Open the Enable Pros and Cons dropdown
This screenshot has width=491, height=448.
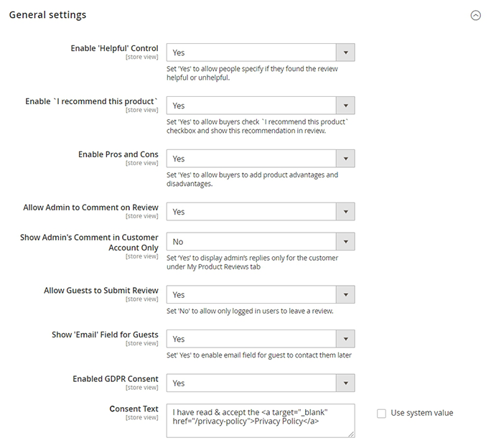tap(261, 159)
